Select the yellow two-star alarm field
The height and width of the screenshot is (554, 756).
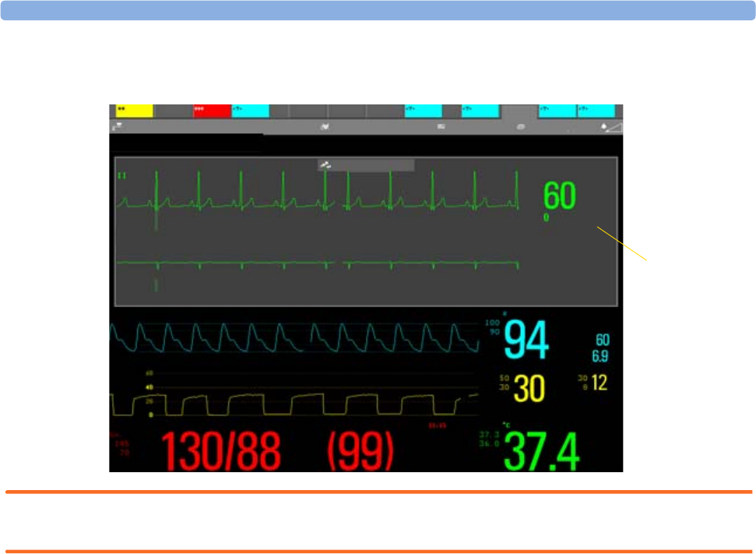pyautogui.click(x=135, y=111)
